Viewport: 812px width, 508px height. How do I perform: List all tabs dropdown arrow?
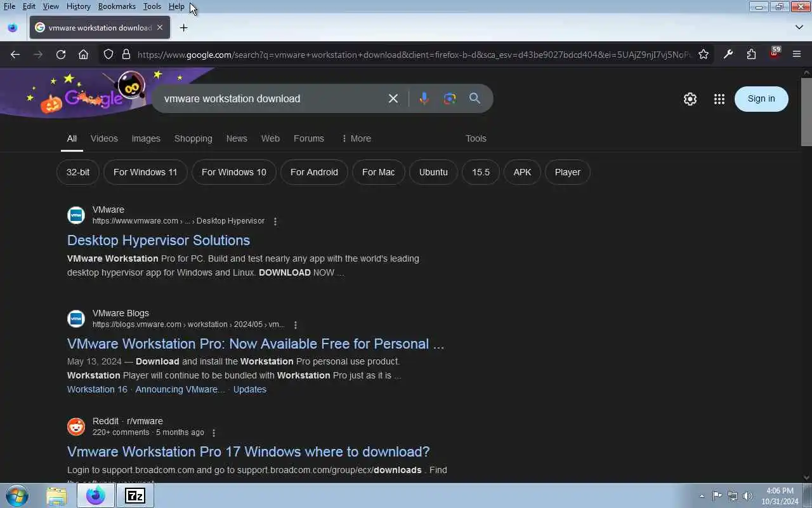click(x=799, y=27)
